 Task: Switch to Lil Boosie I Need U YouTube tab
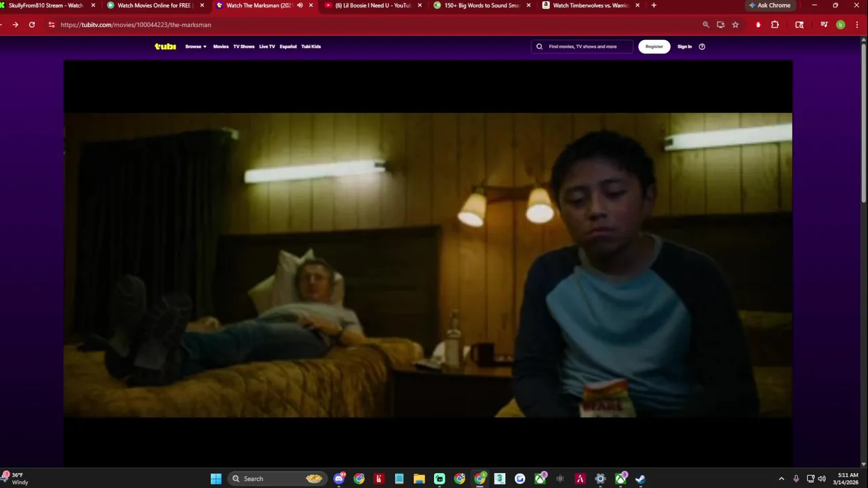373,5
